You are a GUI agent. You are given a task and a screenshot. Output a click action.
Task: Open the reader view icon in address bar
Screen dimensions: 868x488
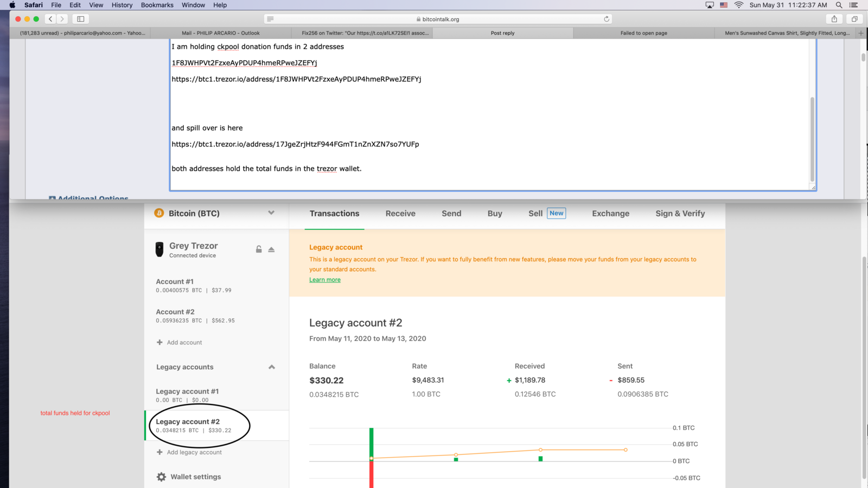(x=270, y=19)
